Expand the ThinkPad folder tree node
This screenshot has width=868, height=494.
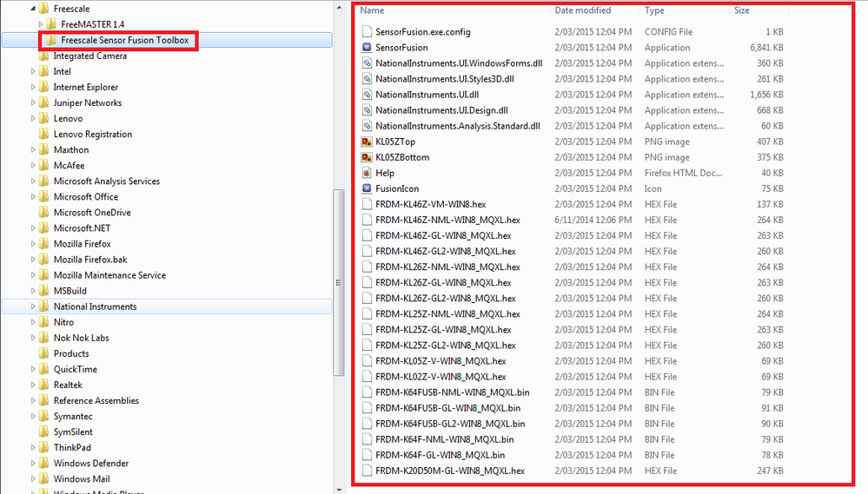(x=33, y=447)
